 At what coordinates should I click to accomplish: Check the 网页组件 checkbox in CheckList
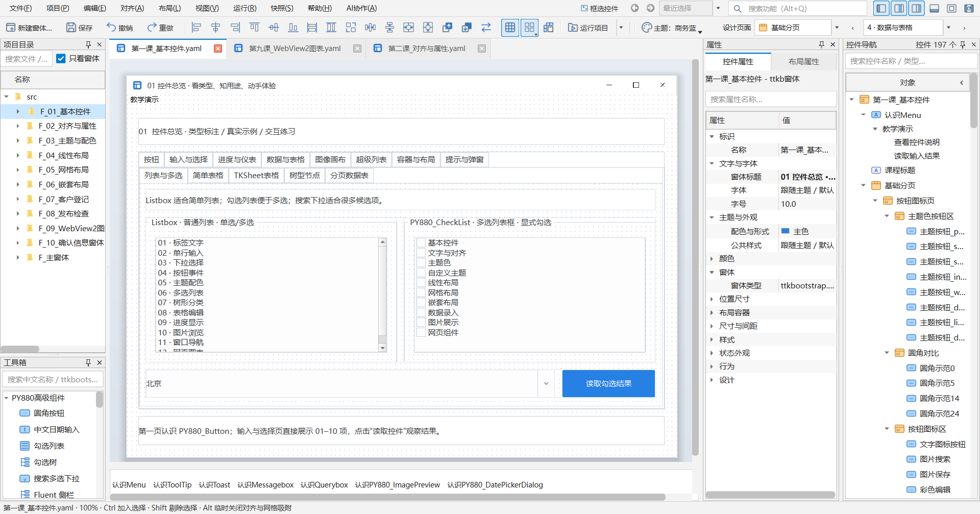pyautogui.click(x=421, y=333)
